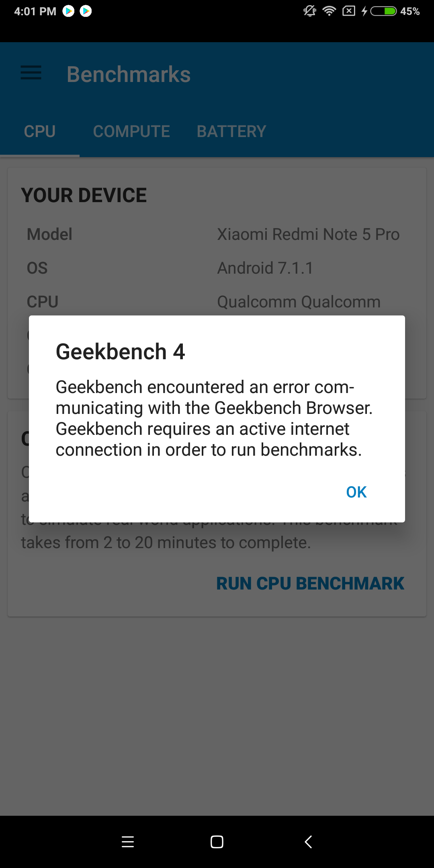Tap the first Play Store notification icon

click(x=69, y=11)
